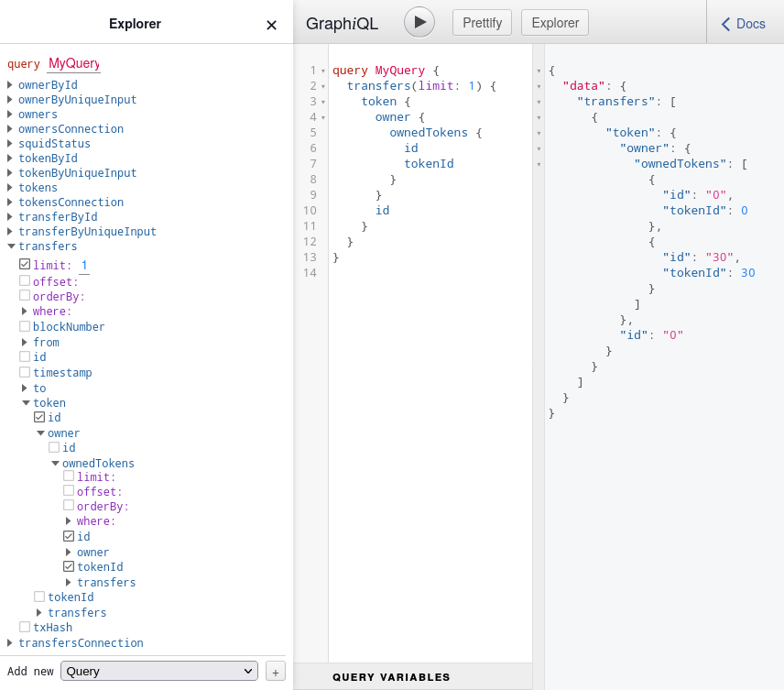This screenshot has height=690, width=784.
Task: Fold the "ownedTokens" array in results
Action: pos(539,164)
